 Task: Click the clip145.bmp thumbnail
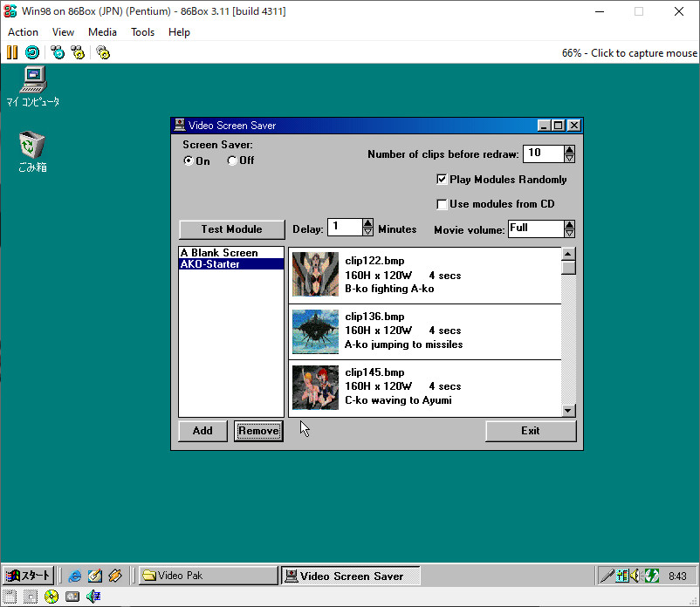pos(315,387)
